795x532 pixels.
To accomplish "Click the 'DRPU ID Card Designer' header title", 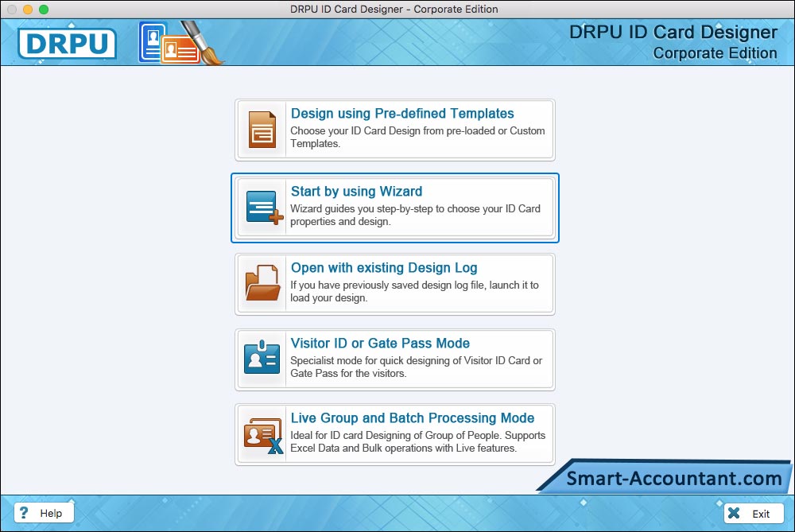I will tap(673, 32).
